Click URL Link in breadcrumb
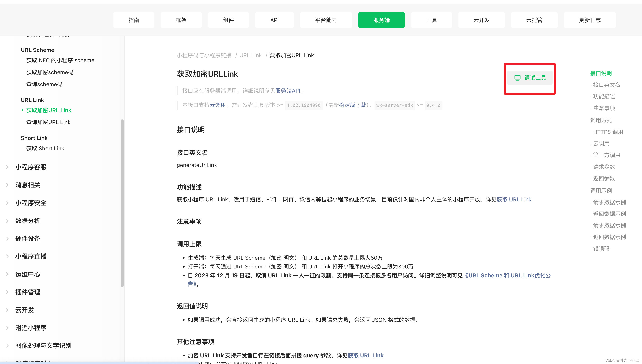 [250, 55]
